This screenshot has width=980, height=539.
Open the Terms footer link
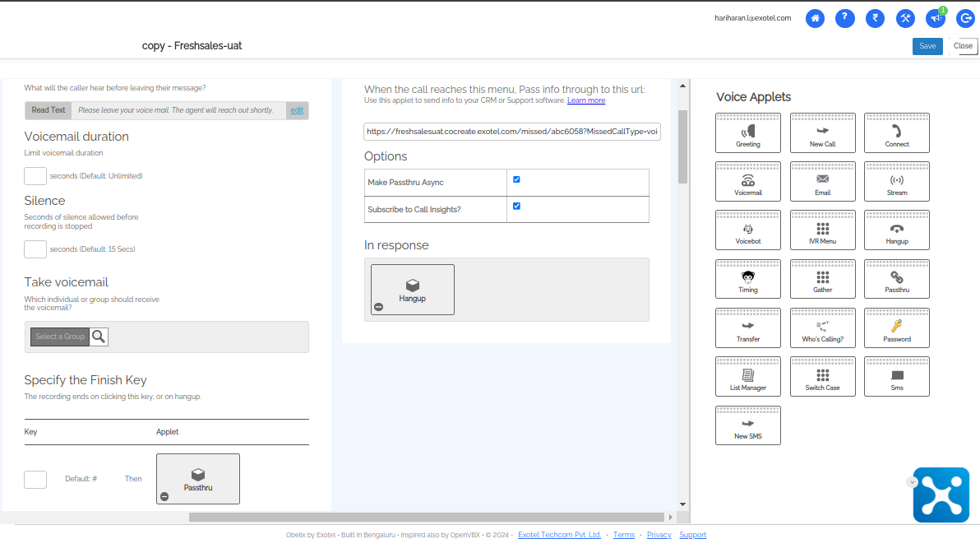pyautogui.click(x=624, y=535)
